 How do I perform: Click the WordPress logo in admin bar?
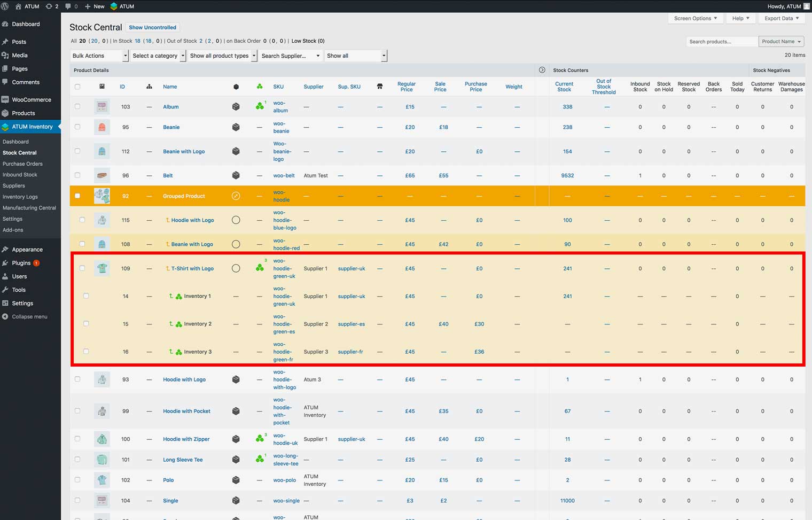click(x=5, y=6)
